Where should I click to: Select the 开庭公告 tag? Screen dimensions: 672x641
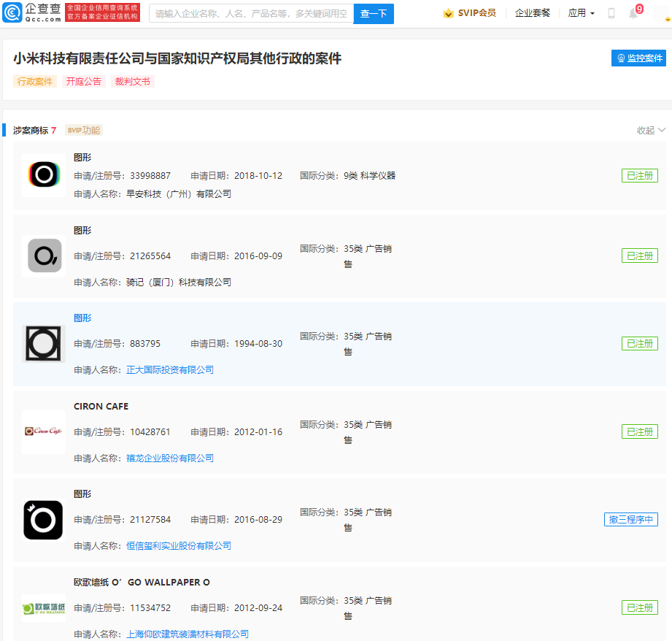(x=84, y=82)
